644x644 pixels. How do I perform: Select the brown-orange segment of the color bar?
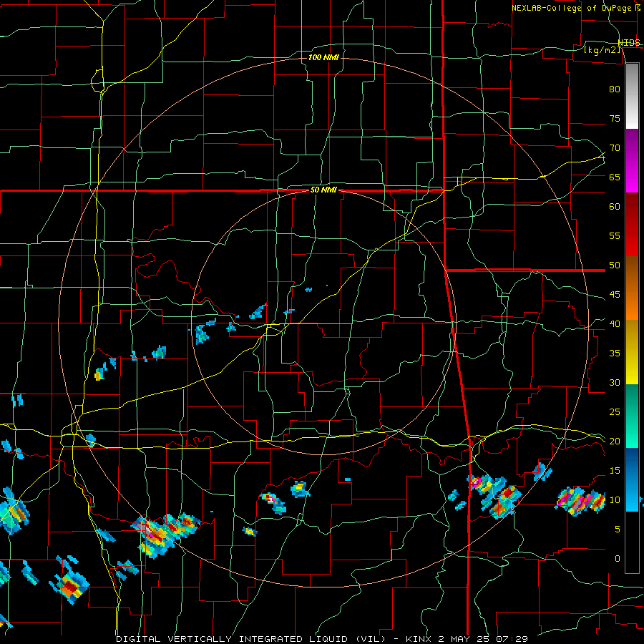(632, 288)
